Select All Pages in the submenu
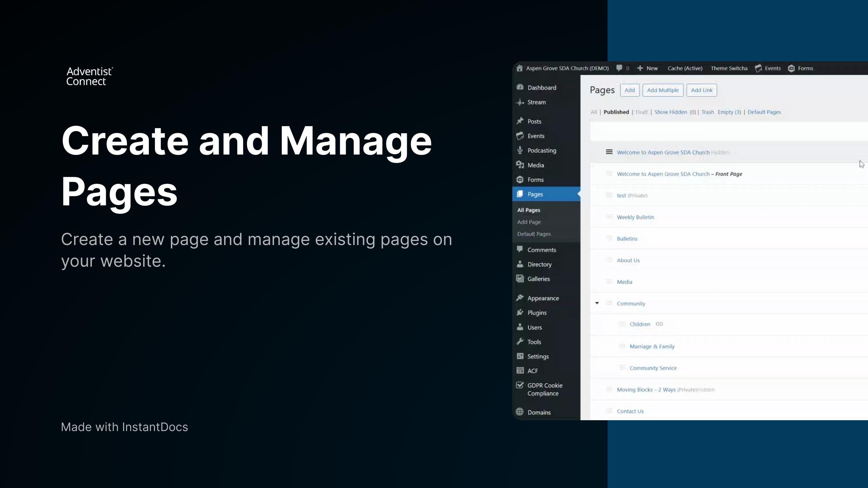This screenshot has height=488, width=868. (529, 210)
